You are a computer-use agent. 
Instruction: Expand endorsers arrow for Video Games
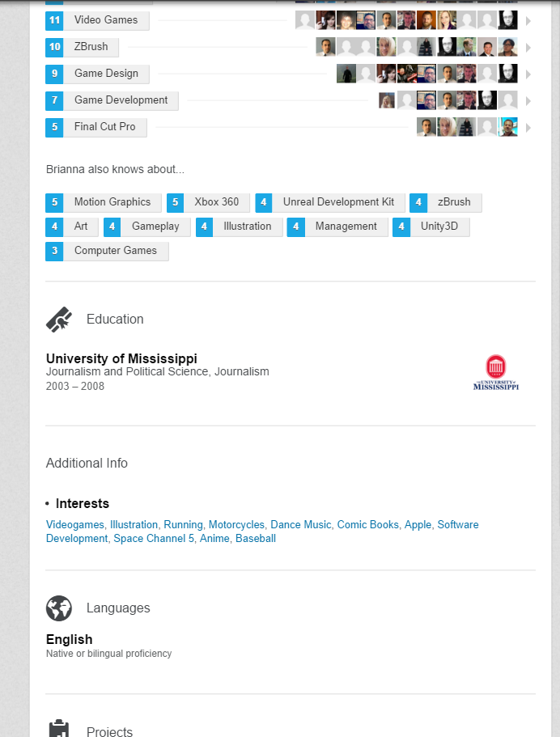528,21
